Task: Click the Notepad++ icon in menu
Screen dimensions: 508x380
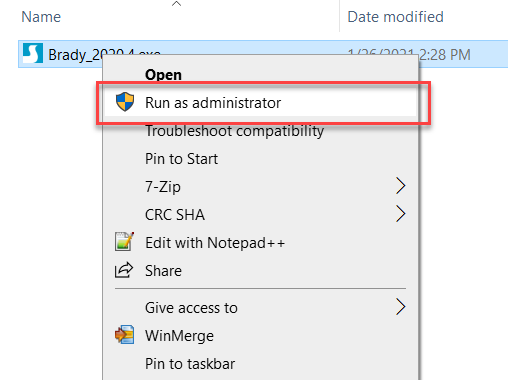Action: 124,242
